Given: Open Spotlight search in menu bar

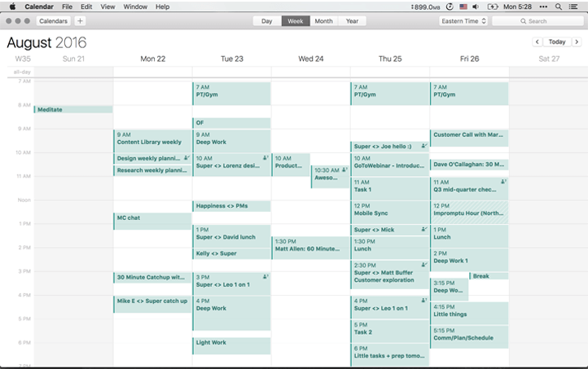Looking at the screenshot, I should click(x=558, y=7).
